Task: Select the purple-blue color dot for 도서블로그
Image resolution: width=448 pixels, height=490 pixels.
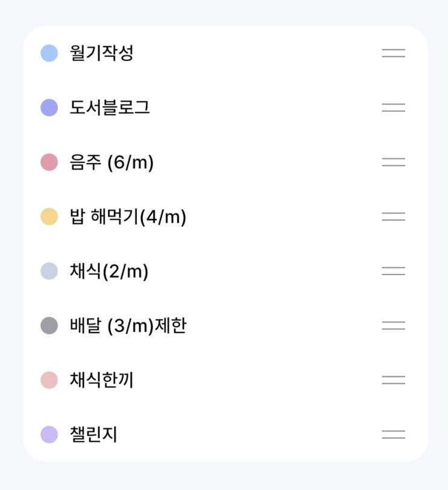Action: [x=49, y=107]
